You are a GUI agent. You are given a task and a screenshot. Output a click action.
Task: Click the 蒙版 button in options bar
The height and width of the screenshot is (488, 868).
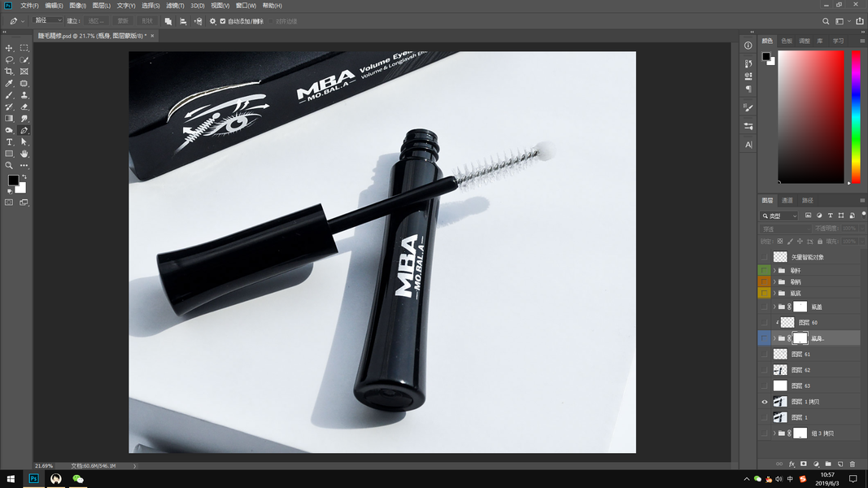pos(123,21)
